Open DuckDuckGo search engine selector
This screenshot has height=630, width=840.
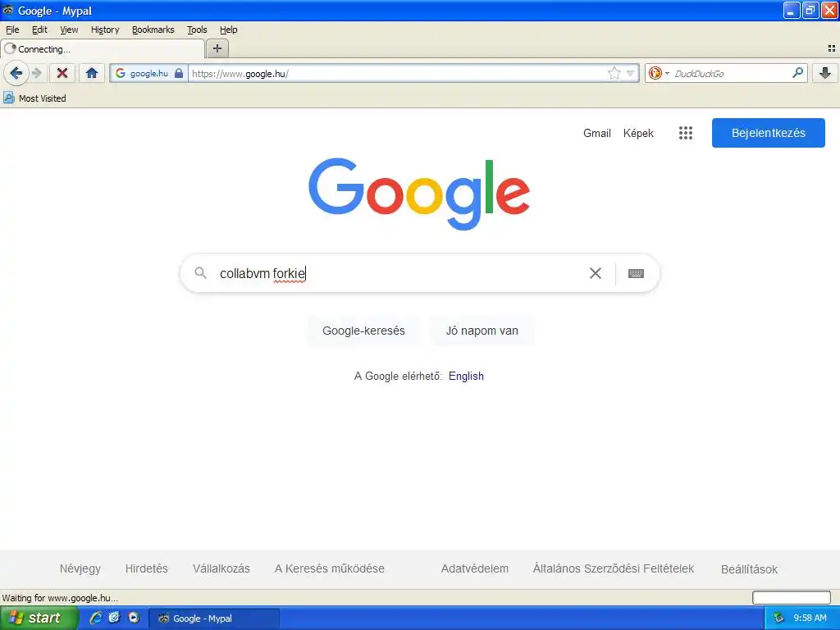(659, 73)
